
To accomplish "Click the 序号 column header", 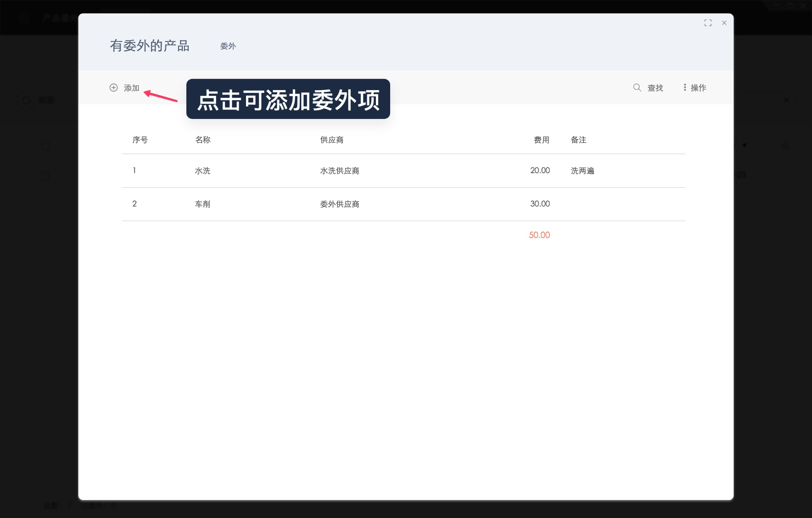I will [x=140, y=140].
